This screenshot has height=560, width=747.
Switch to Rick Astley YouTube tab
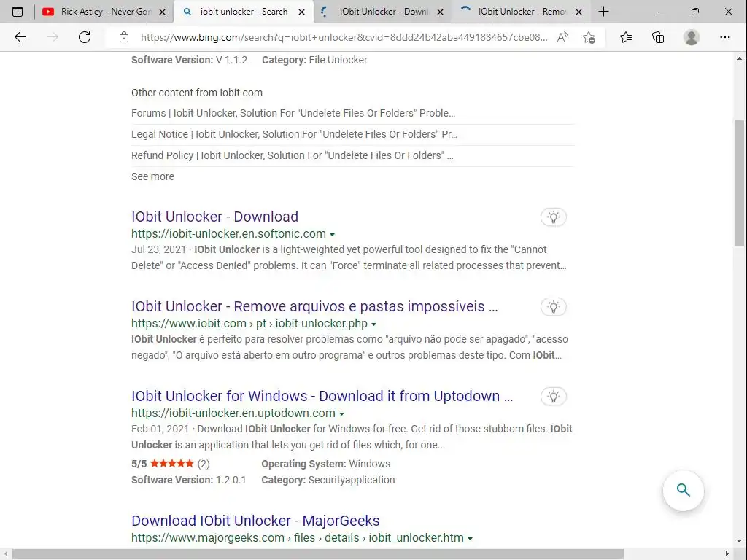click(105, 12)
